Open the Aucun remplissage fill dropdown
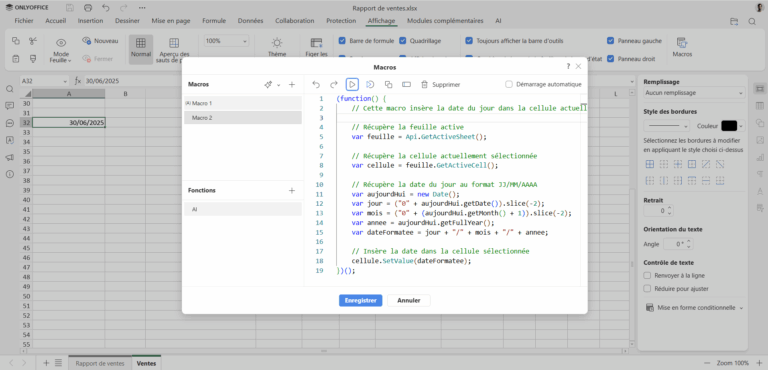This screenshot has height=370, width=768. [x=694, y=93]
